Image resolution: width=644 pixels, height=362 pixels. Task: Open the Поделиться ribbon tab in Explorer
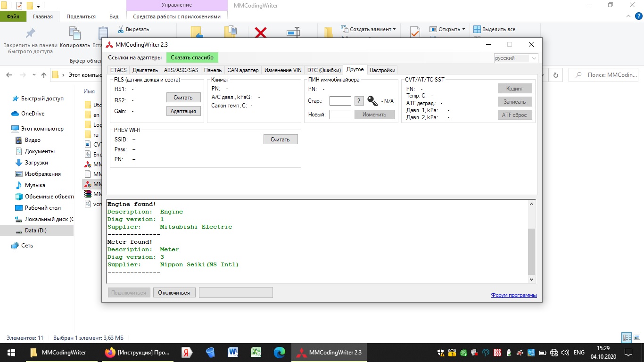coord(81,16)
